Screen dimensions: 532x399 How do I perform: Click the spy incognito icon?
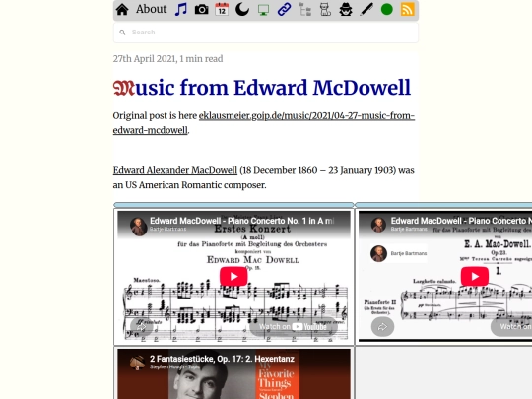pos(346,10)
